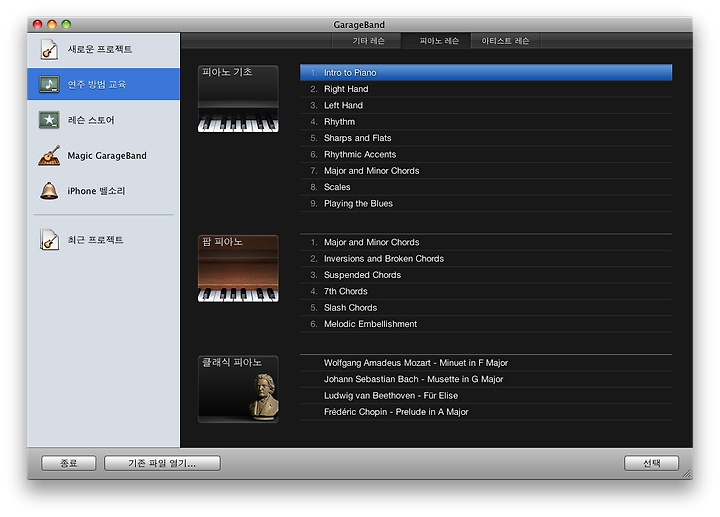Click the 레슨 스토어 star chalkboard icon
This screenshot has width=720, height=517.
pyautogui.click(x=49, y=120)
